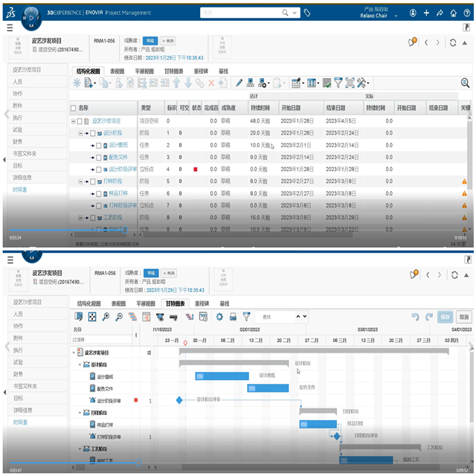Click the share arrow icon in header
The height and width of the screenshot is (476, 476).
pos(440,13)
